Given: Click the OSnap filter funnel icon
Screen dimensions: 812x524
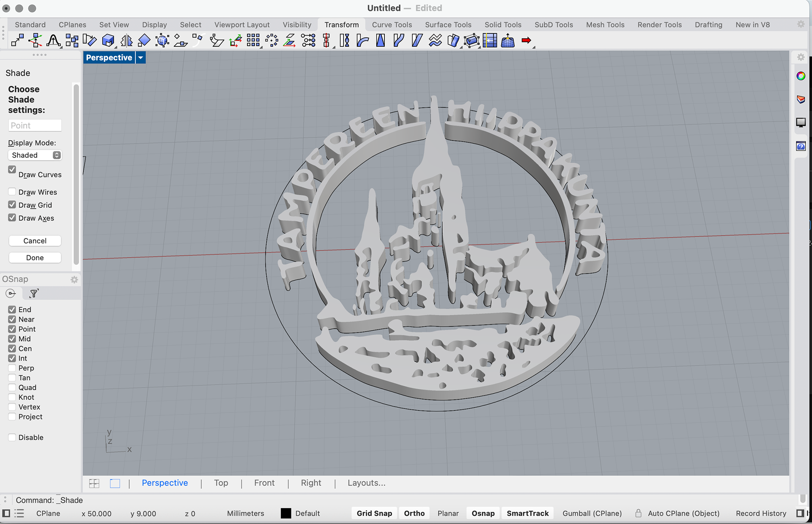Looking at the screenshot, I should click(34, 293).
